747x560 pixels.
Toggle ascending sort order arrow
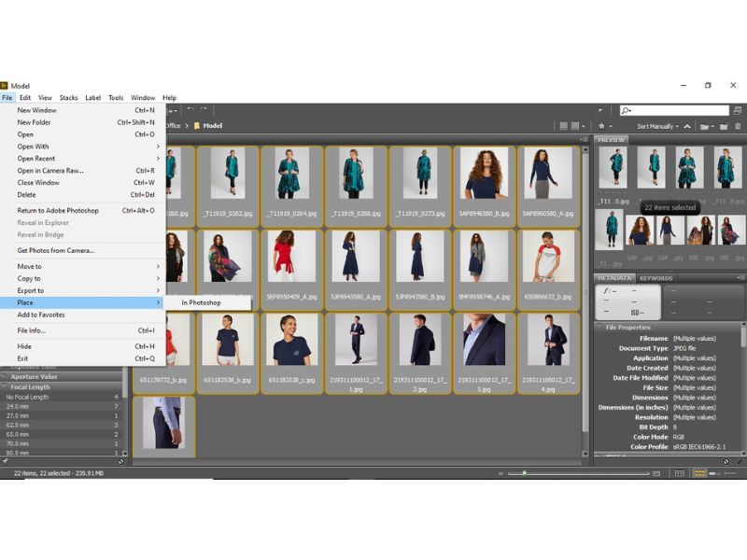[x=687, y=126]
